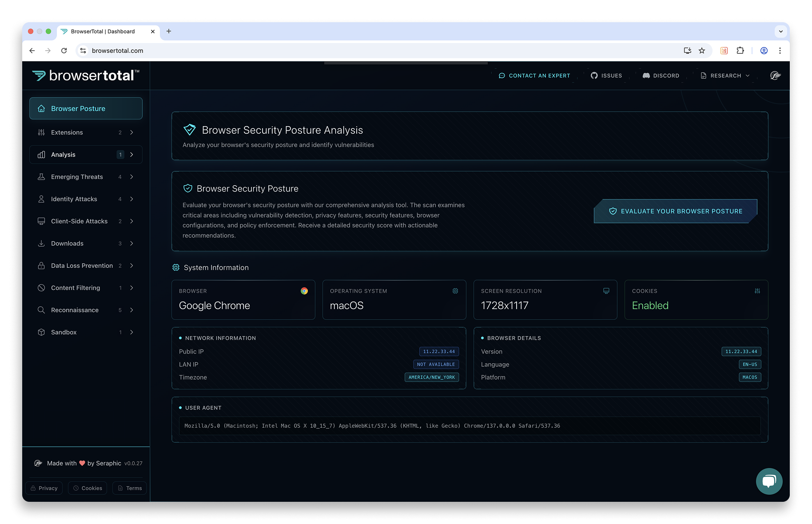This screenshot has height=524, width=812.
Task: Click the install app icon in address bar
Action: click(x=688, y=51)
